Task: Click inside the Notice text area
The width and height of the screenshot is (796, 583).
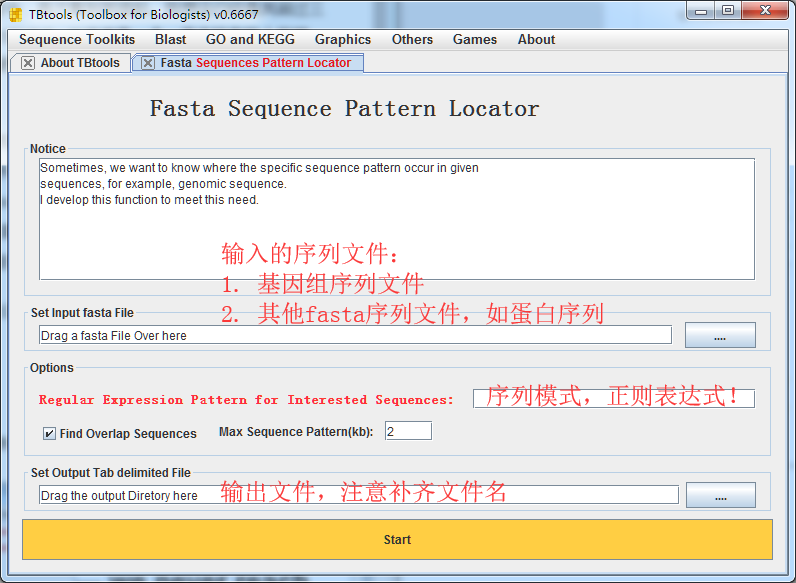Action: 396,219
